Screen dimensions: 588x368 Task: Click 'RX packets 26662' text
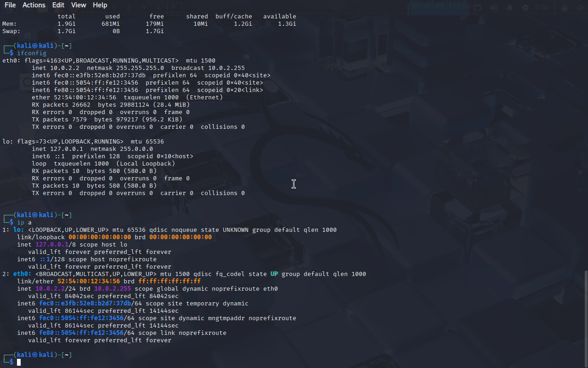point(61,105)
